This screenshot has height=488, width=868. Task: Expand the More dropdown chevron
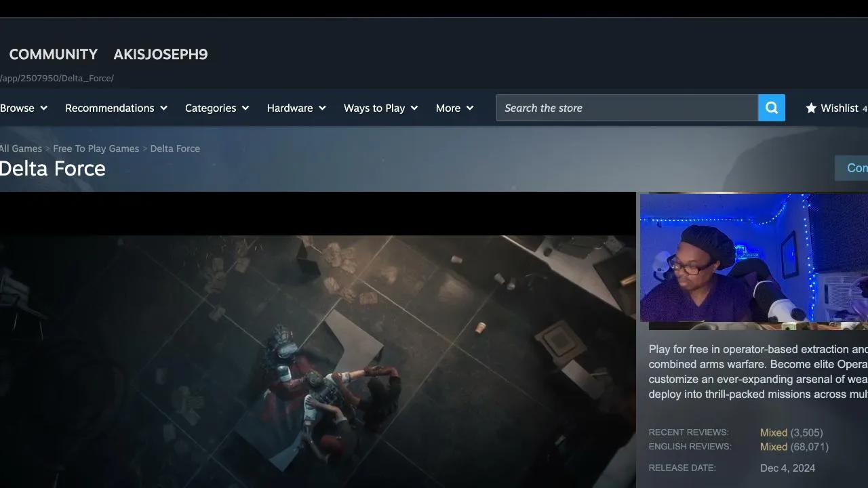tap(470, 108)
